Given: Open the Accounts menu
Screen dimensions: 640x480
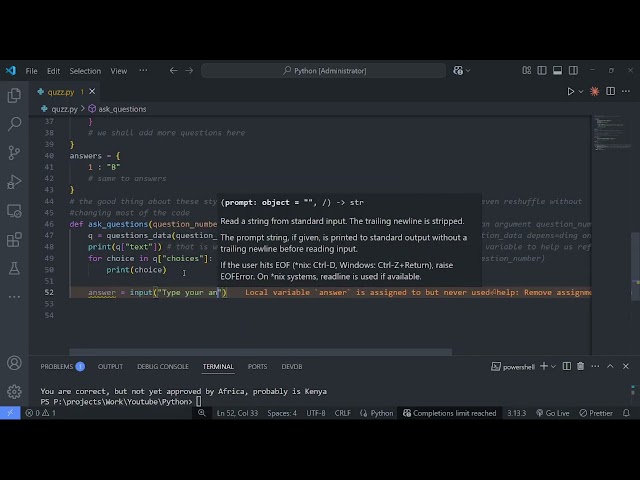Looking at the screenshot, I should 14,363.
